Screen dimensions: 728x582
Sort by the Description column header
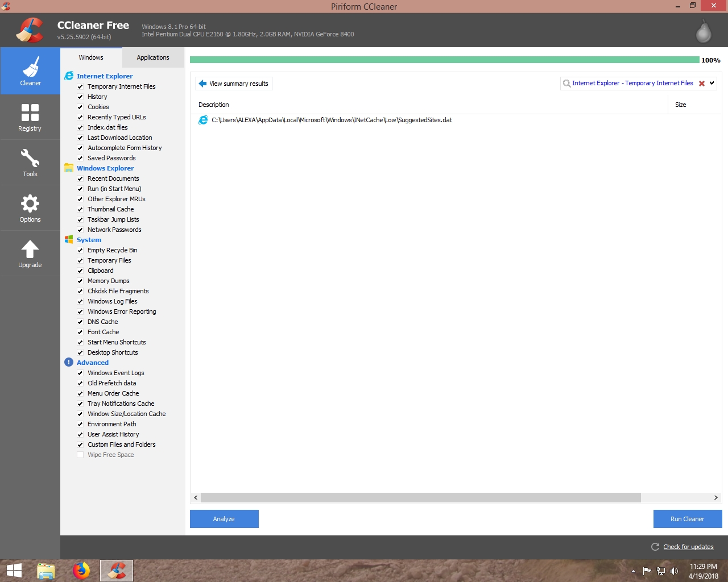[429, 105]
